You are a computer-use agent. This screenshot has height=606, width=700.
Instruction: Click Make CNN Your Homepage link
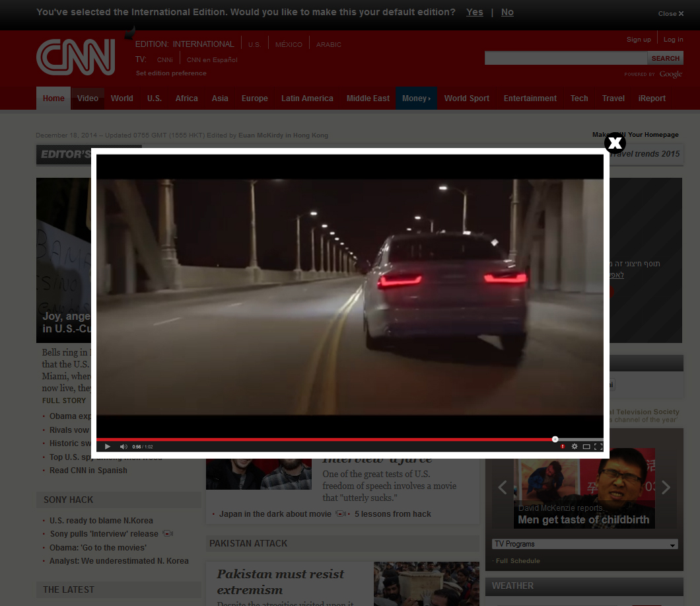(x=635, y=135)
